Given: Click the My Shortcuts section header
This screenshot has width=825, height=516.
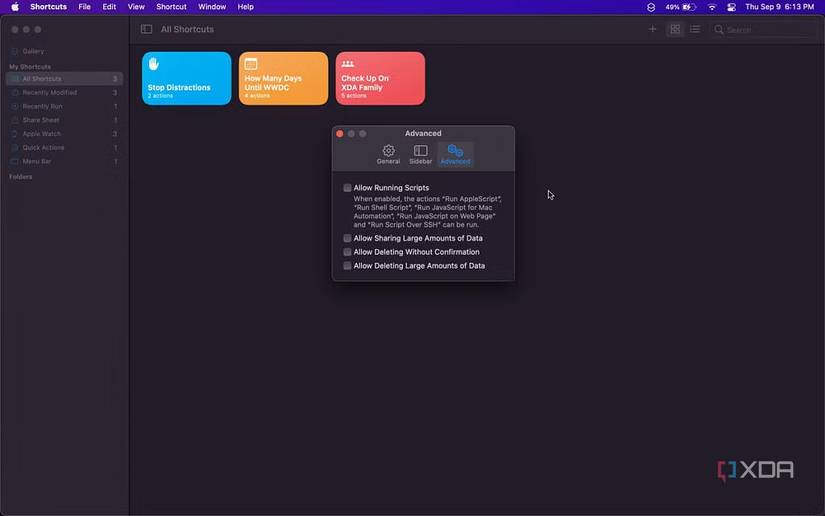Looking at the screenshot, I should click(30, 67).
